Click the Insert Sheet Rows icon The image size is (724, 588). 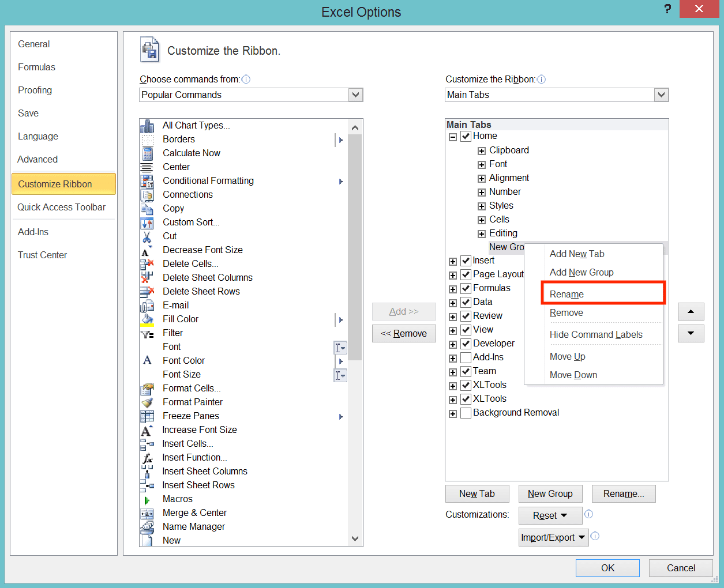(147, 485)
